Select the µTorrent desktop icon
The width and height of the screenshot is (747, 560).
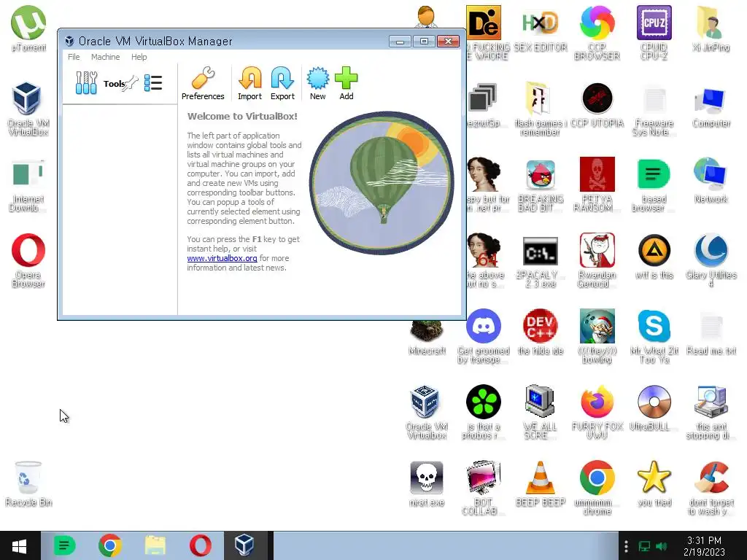point(28,28)
